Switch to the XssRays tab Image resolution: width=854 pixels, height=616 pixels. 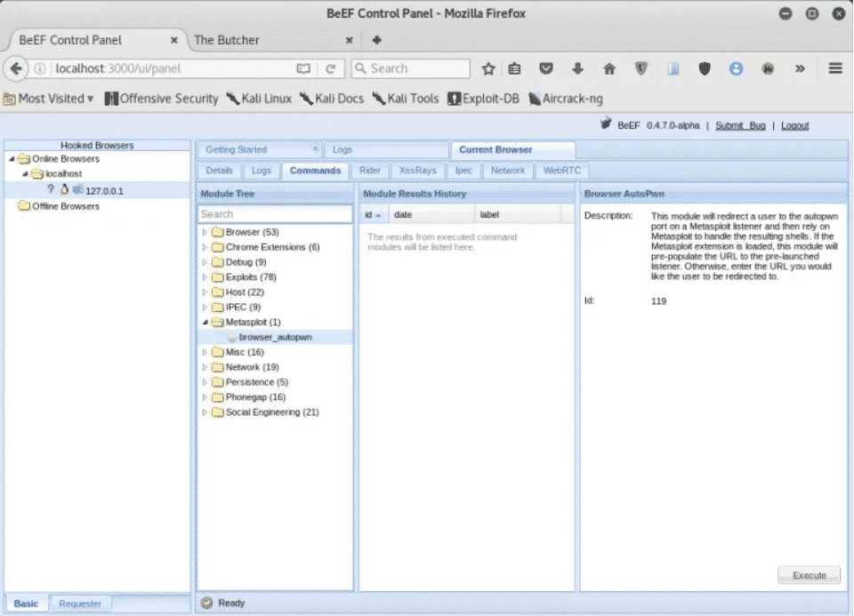pos(417,171)
